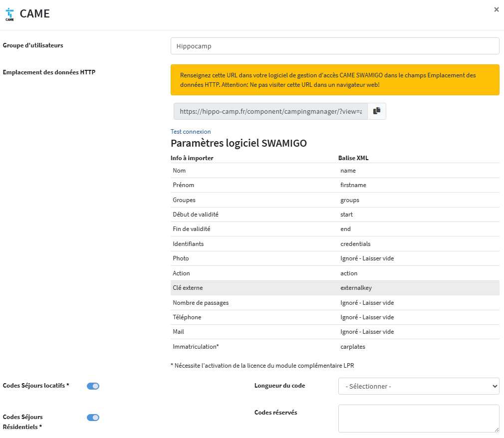Viewport: 504px width, 438px height.
Task: Select the Clé externe table row
Action: pos(334,288)
